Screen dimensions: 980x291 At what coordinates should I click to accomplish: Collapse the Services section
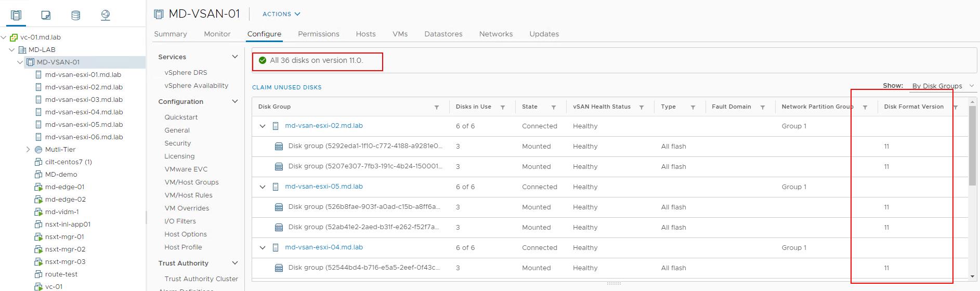[x=234, y=57]
